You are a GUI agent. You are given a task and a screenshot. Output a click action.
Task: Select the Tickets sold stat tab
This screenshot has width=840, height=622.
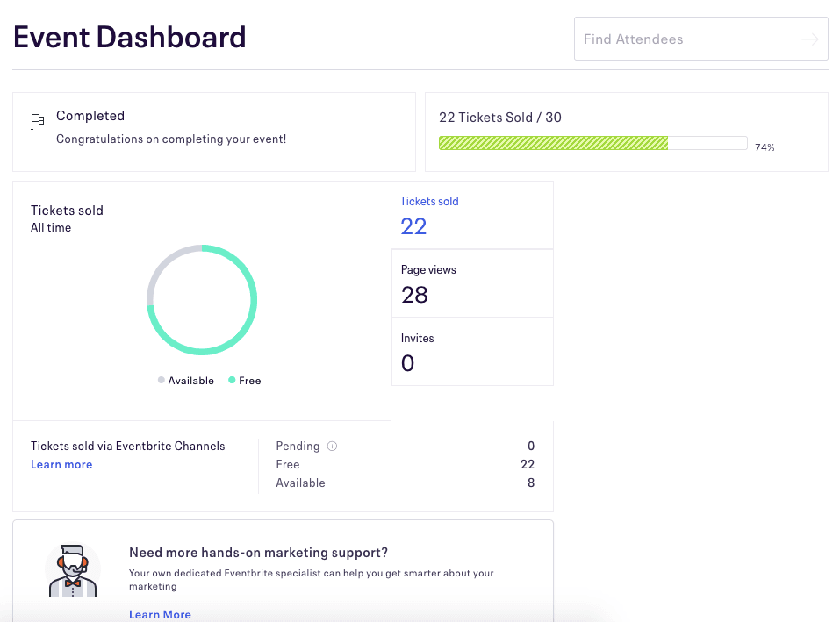pyautogui.click(x=472, y=215)
